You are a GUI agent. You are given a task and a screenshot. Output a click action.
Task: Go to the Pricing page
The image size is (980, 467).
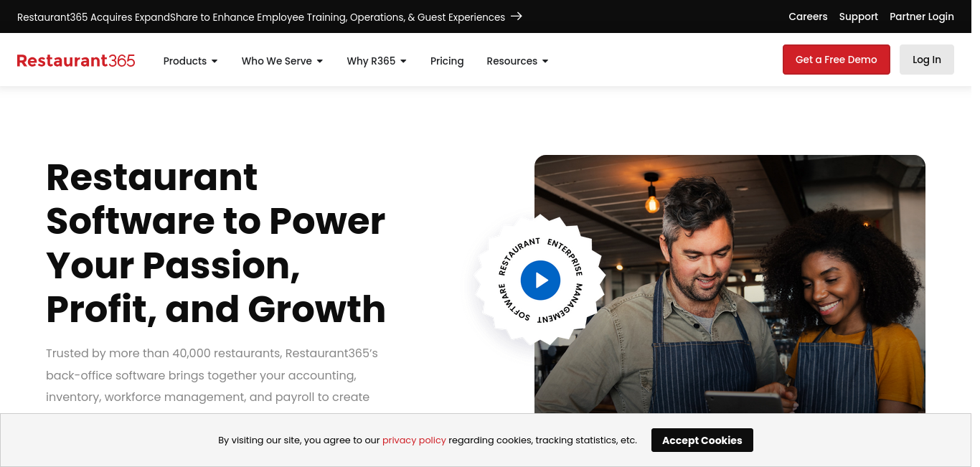point(447,61)
